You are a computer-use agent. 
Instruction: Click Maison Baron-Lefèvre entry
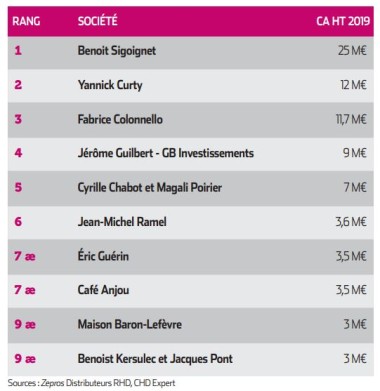click(130, 324)
